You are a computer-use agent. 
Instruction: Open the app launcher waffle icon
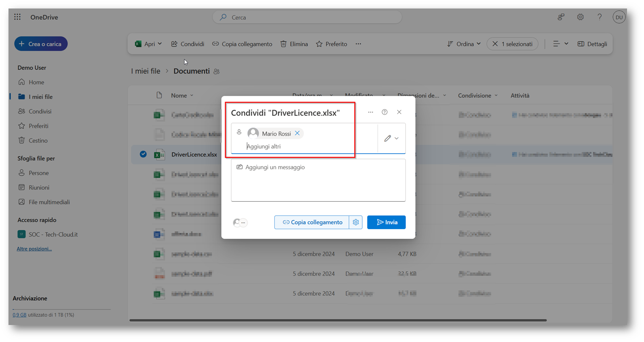coord(17,17)
